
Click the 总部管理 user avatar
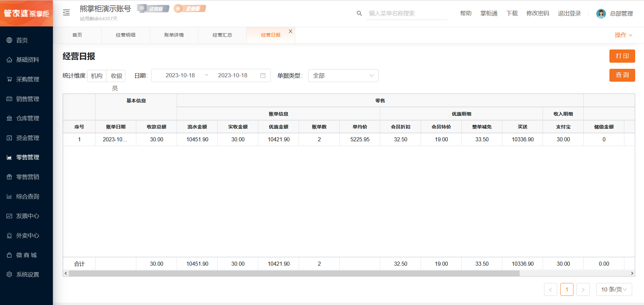[601, 14]
